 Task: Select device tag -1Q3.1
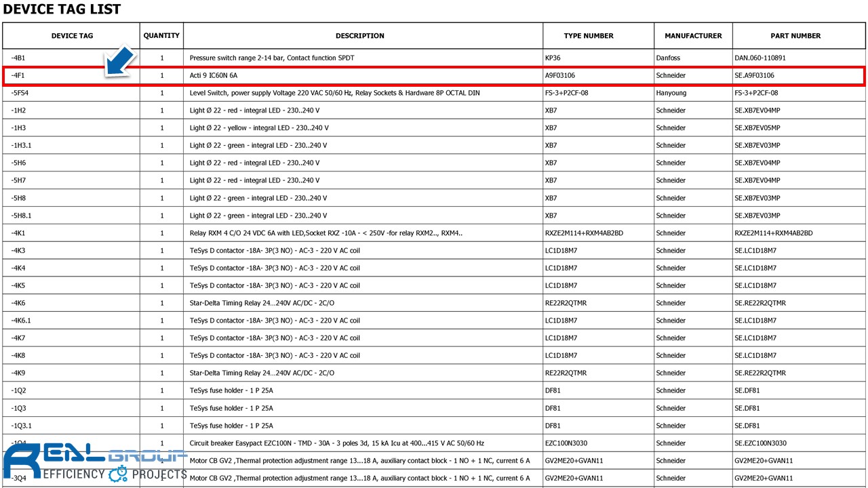click(22, 426)
